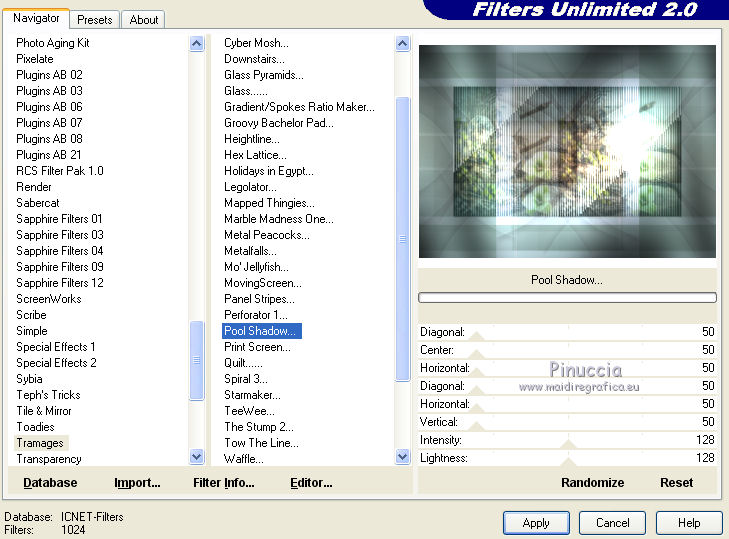Select the Pixelate category
The width and height of the screenshot is (729, 539).
pyautogui.click(x=35, y=59)
